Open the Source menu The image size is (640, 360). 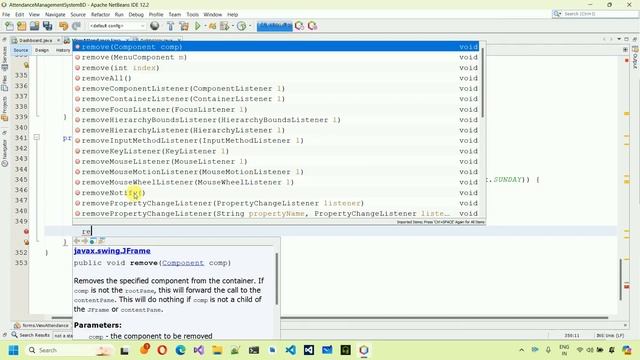coord(78,14)
